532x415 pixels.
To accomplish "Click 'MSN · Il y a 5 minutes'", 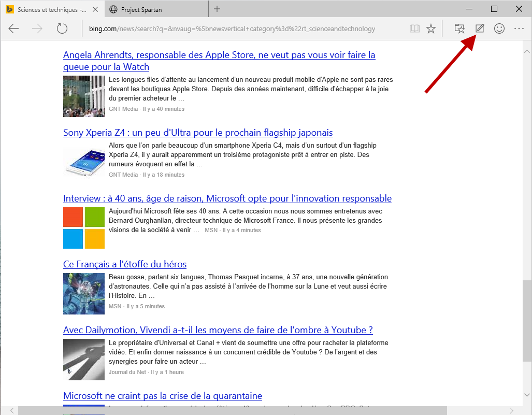I will 137,306.
